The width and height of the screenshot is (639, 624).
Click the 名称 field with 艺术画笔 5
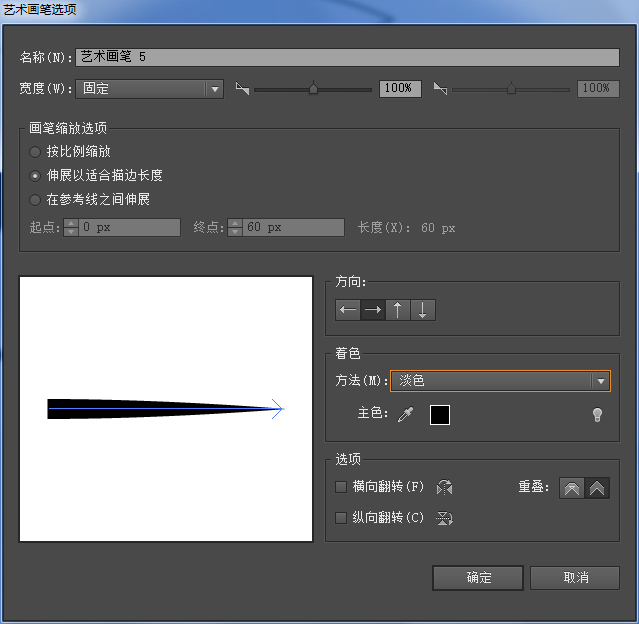tap(348, 57)
